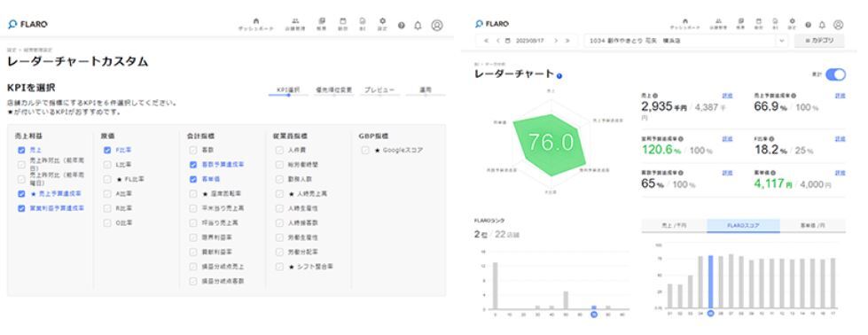
Task: Select the プレビュー step tab
Action: point(379,90)
